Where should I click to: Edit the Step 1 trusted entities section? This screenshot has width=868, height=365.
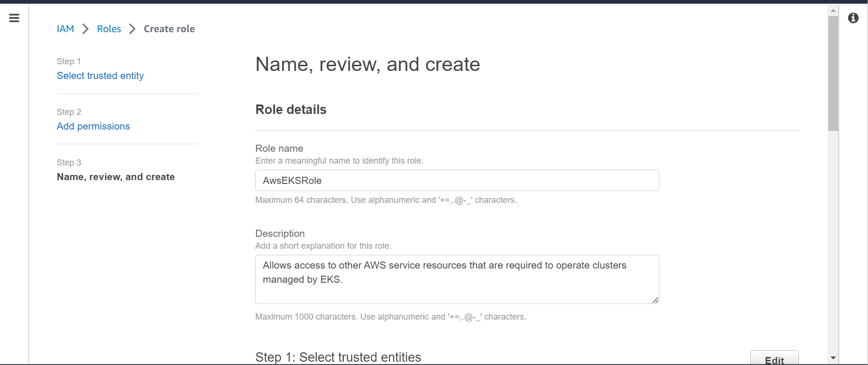point(774,358)
